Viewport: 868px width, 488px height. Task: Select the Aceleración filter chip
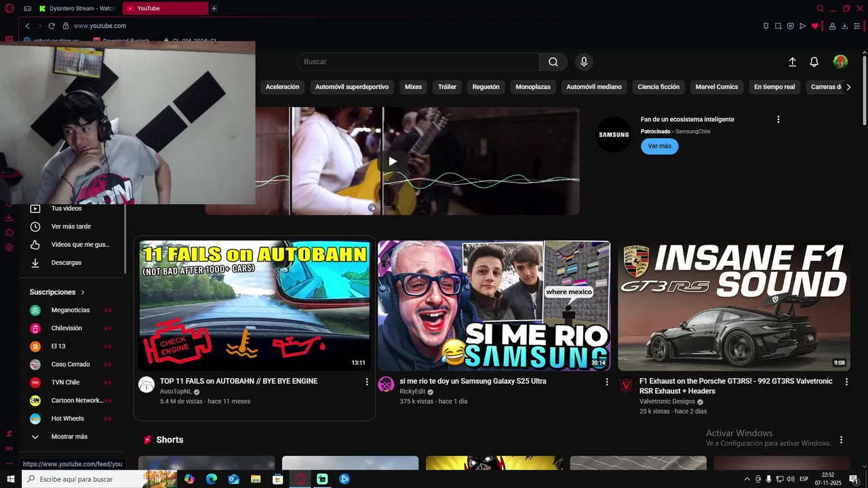[x=282, y=87]
